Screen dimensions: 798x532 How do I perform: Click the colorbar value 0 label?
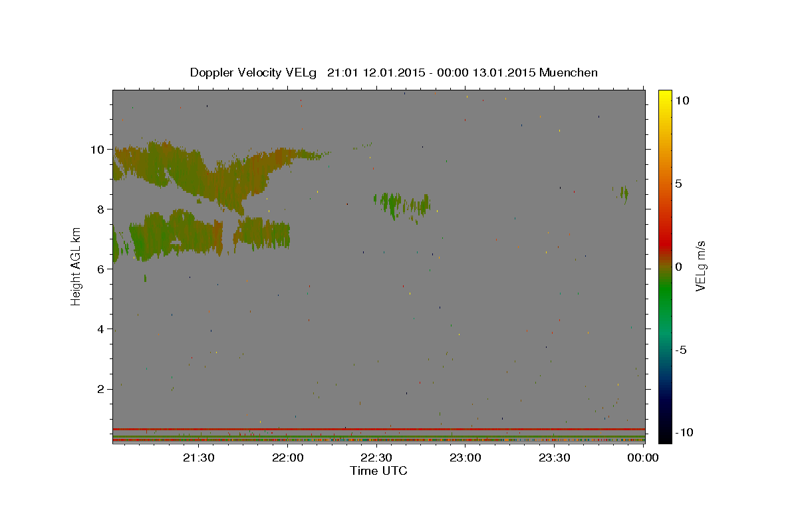(678, 267)
